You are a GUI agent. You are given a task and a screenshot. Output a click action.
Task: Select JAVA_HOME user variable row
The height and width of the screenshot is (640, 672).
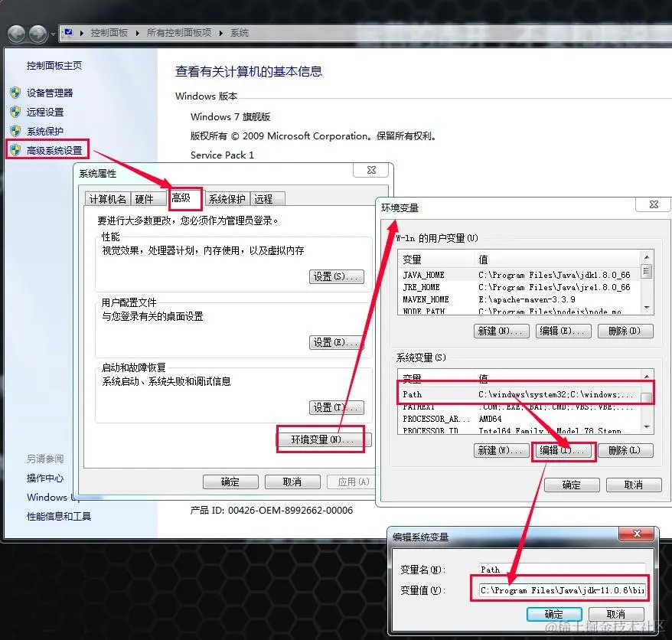(x=519, y=275)
